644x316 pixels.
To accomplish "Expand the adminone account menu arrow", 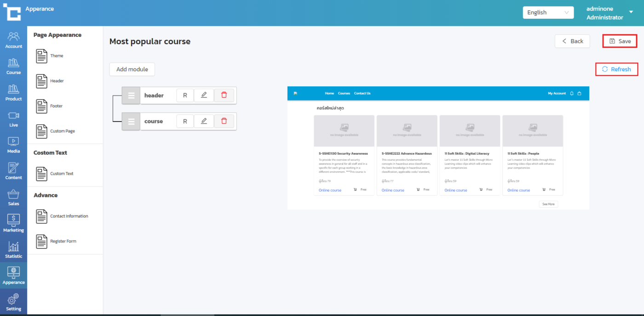I will pos(631,12).
